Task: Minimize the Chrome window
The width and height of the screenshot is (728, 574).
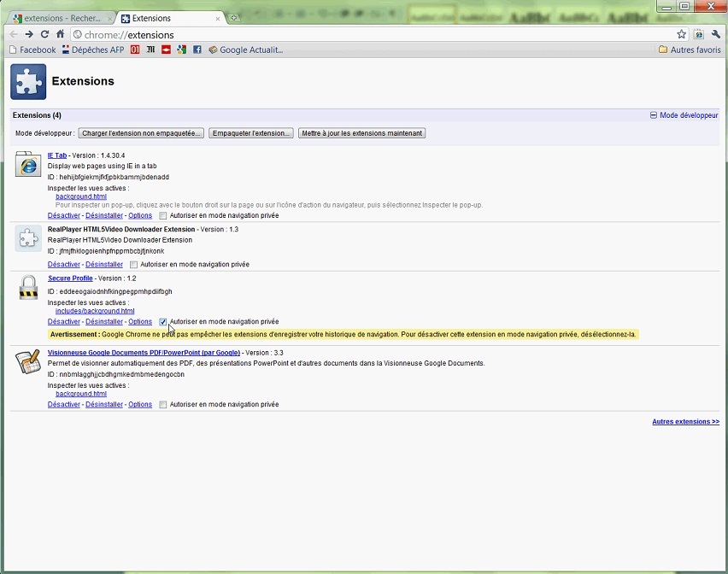Action: pos(666,6)
